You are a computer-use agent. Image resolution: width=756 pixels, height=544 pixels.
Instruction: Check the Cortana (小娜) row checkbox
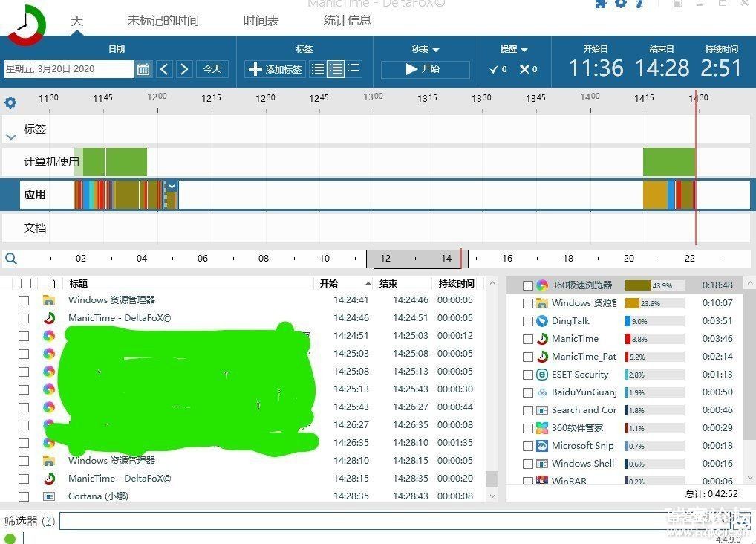pyautogui.click(x=24, y=496)
